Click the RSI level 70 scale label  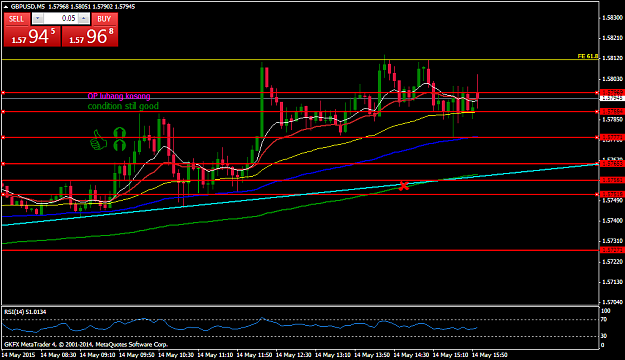[x=604, y=319]
